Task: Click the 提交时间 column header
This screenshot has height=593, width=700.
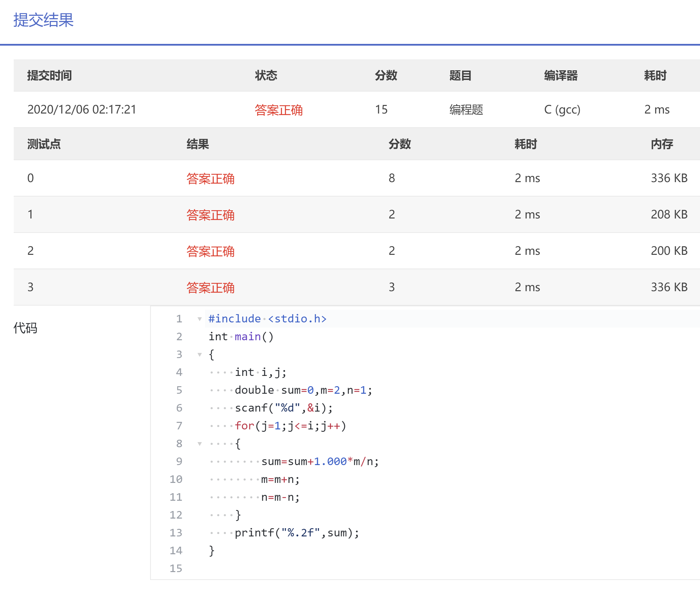Action: (49, 75)
